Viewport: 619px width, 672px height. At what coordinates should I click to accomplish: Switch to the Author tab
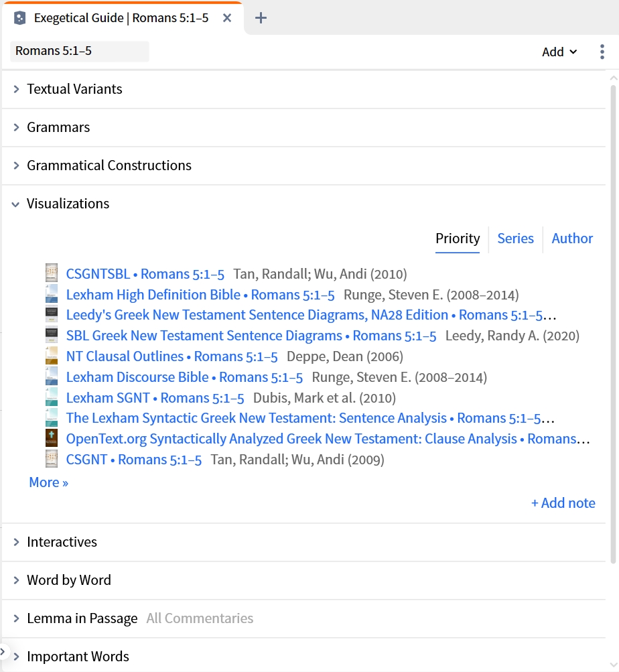(572, 239)
